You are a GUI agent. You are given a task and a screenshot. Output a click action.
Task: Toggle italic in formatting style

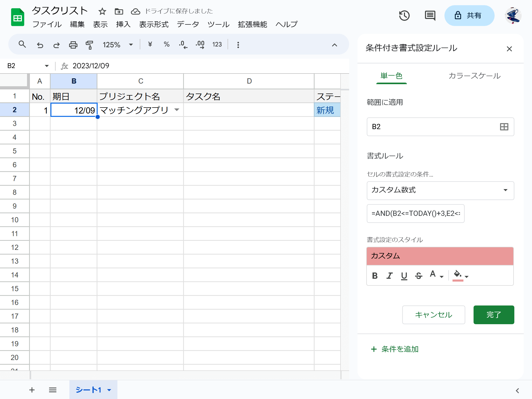pyautogui.click(x=389, y=276)
